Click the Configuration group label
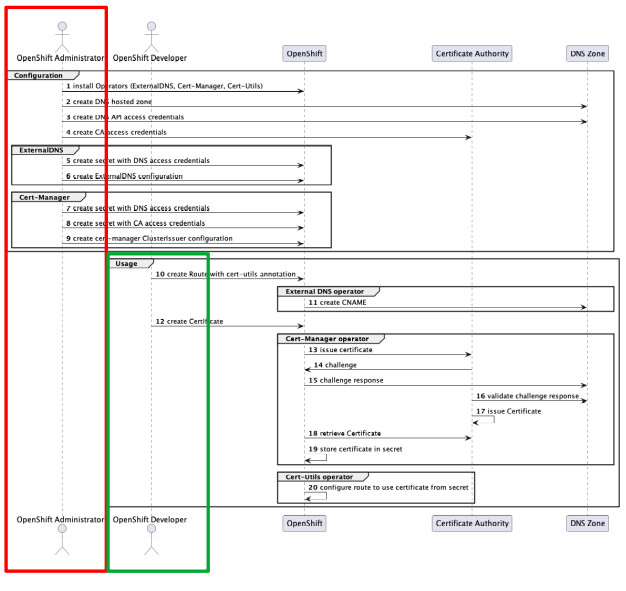Screen dimensions: 626x591 (38, 75)
